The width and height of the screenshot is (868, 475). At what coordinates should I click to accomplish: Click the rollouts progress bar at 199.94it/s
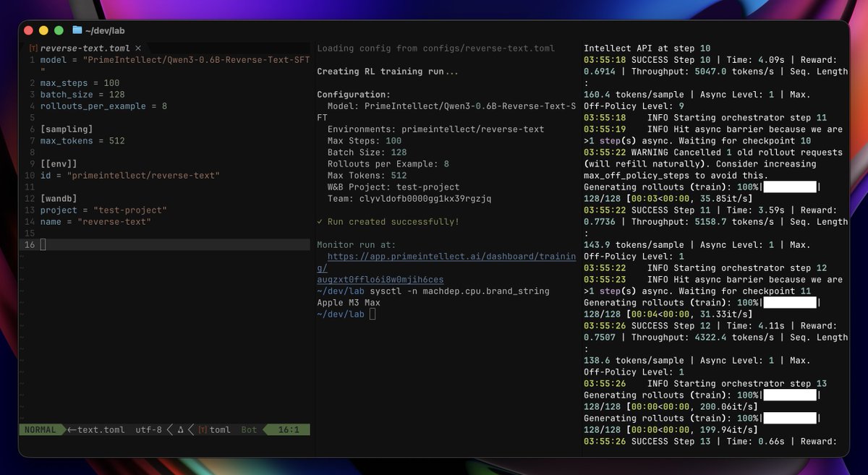[790, 419]
